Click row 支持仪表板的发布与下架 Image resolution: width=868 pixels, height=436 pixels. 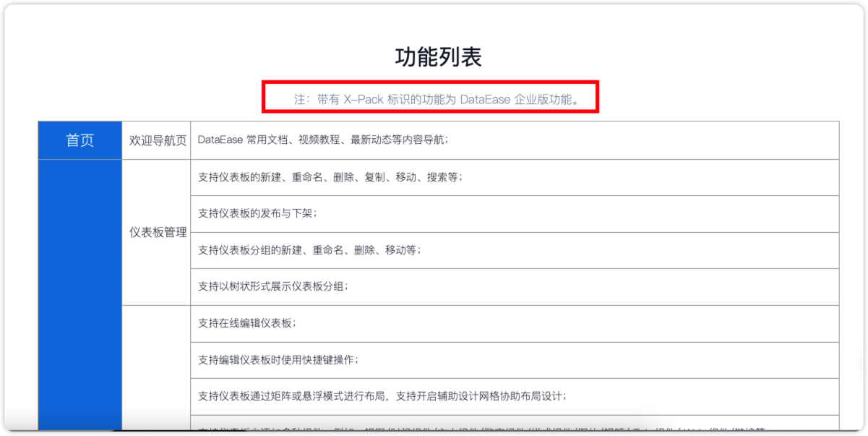click(515, 214)
